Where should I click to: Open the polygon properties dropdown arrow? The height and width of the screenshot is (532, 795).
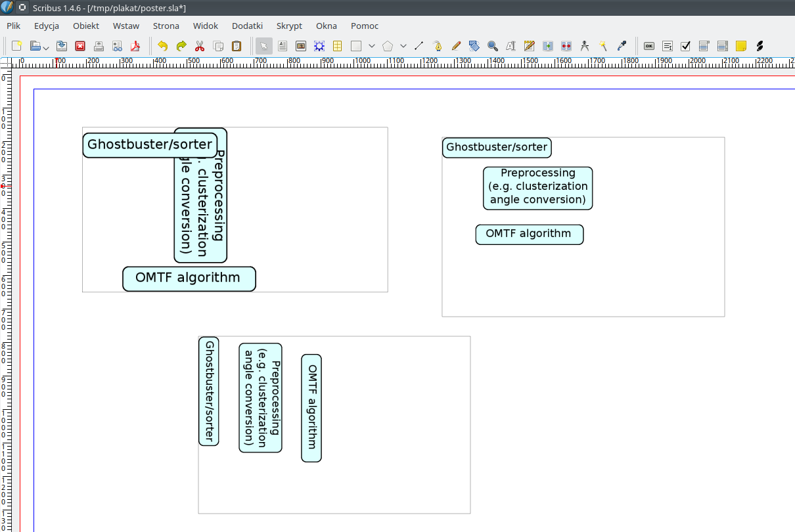pos(403,46)
